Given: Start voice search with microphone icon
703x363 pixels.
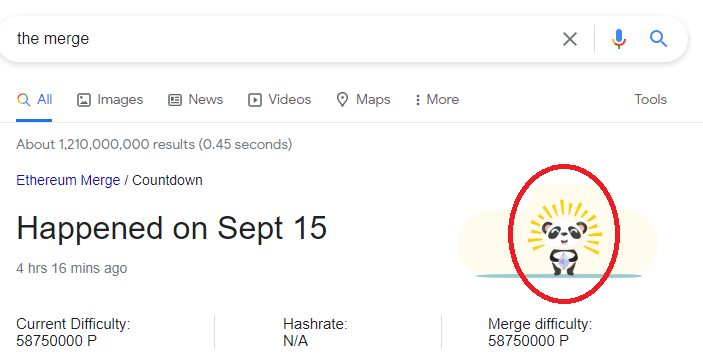Looking at the screenshot, I should [619, 39].
